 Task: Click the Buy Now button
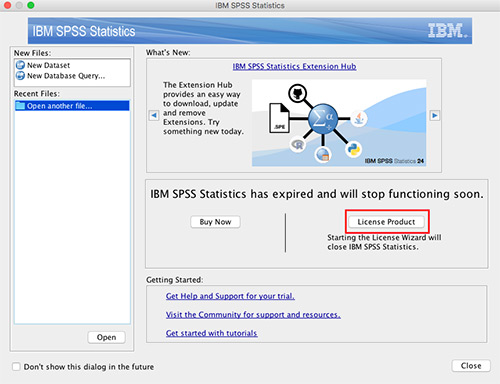(x=215, y=222)
